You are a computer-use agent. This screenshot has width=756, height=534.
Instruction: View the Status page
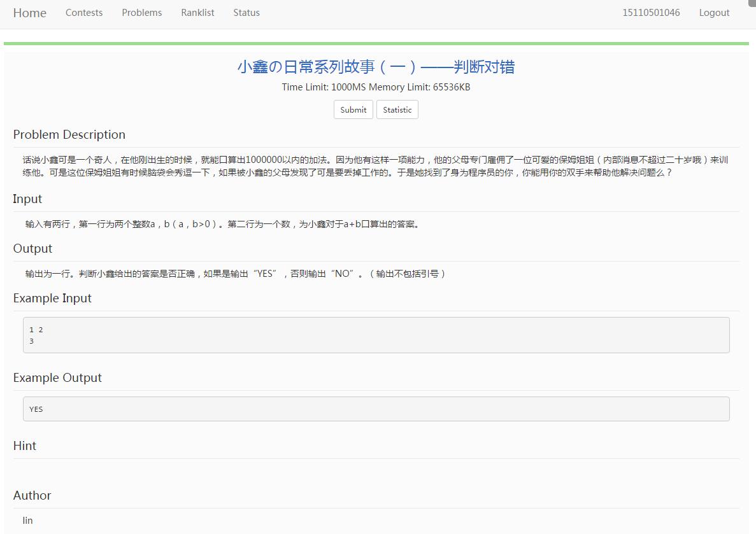[x=246, y=13]
